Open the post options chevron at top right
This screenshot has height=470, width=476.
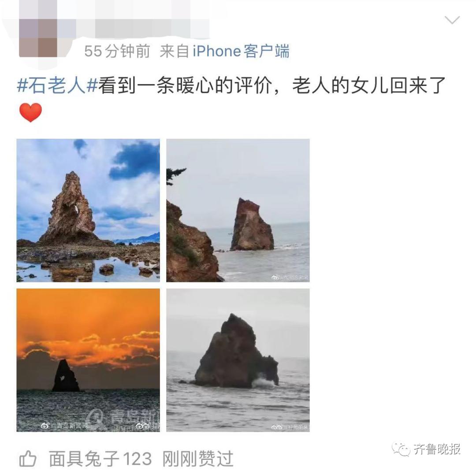point(452,20)
